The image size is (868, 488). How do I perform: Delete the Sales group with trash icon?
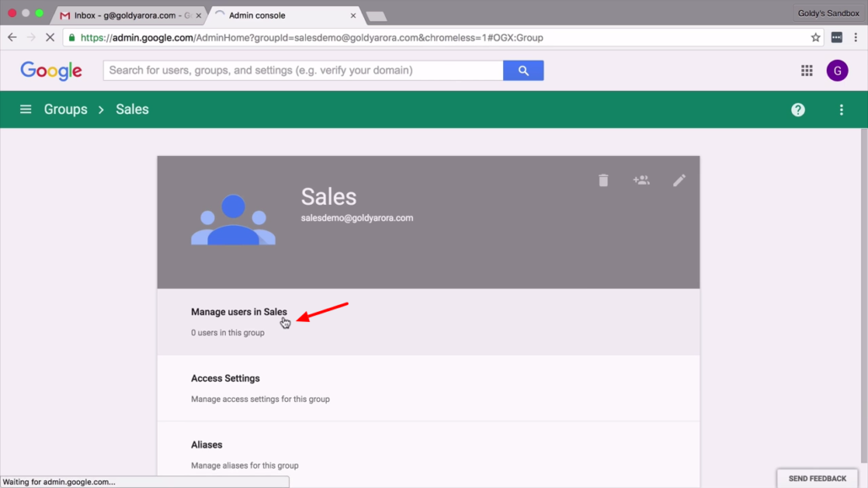click(x=603, y=180)
